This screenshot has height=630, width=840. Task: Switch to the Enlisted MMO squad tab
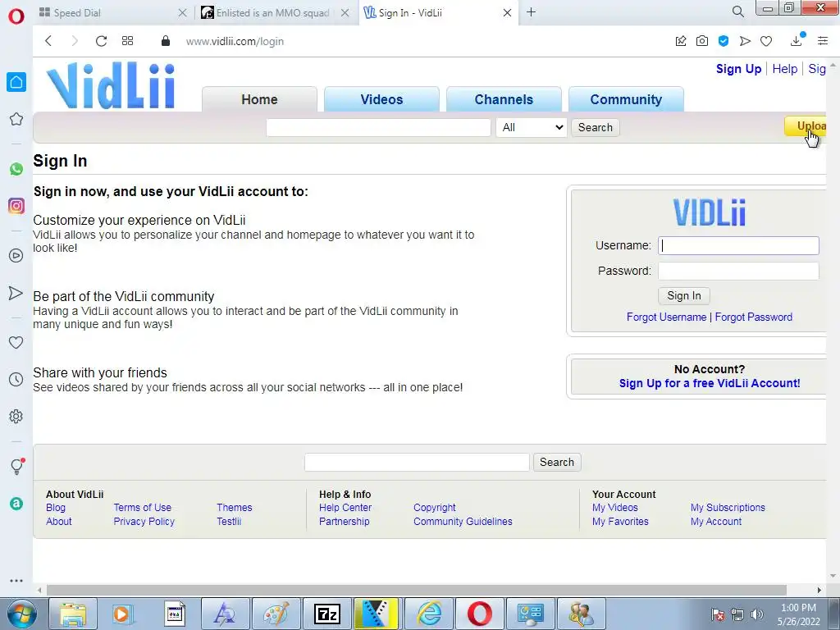point(272,13)
